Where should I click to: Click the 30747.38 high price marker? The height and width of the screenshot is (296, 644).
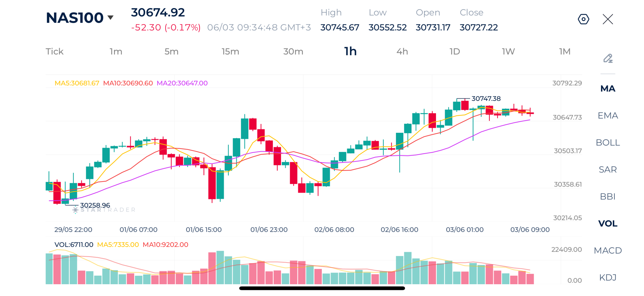[x=486, y=98]
